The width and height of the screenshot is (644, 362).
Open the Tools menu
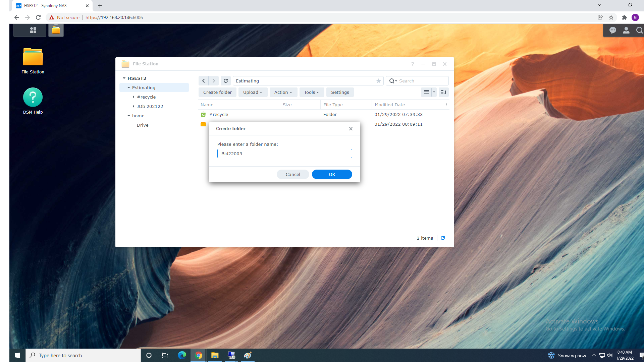311,92
